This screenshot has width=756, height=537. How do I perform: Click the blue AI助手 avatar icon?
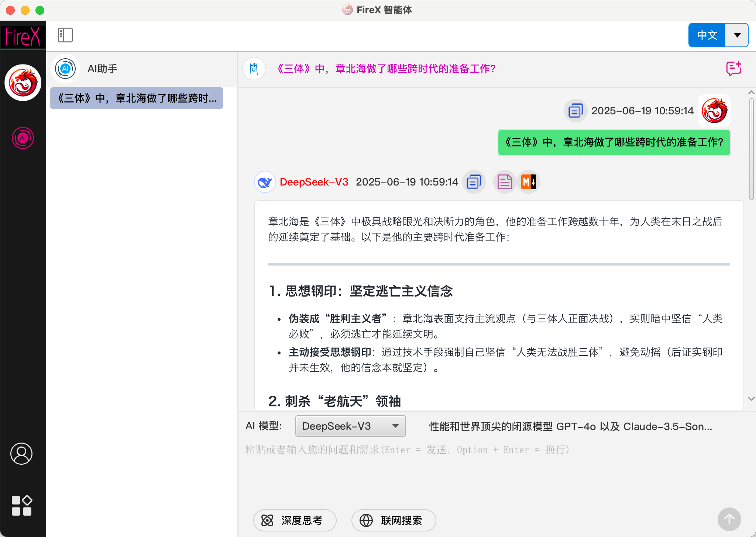pos(65,69)
